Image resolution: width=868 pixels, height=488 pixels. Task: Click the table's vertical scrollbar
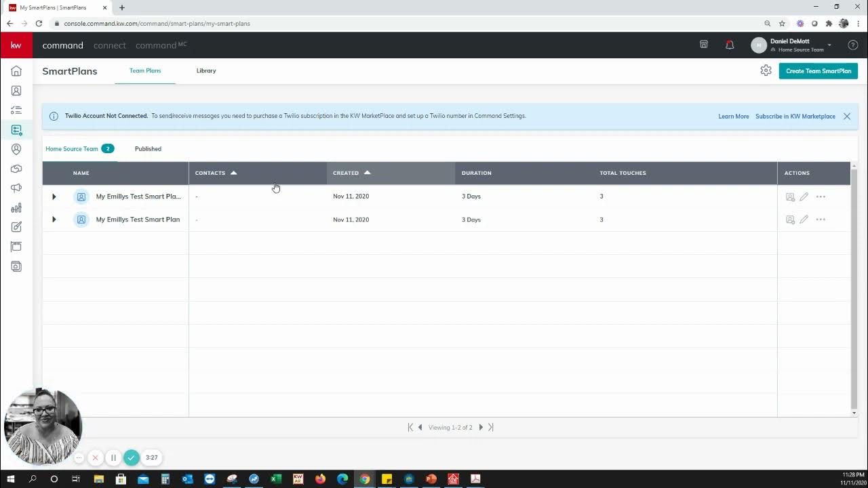(x=854, y=285)
